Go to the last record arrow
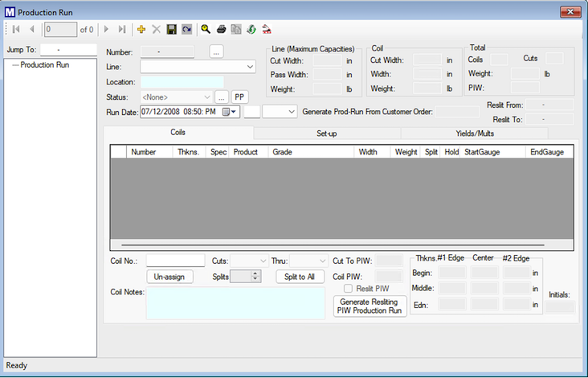This screenshot has height=378, width=588. 122,29
